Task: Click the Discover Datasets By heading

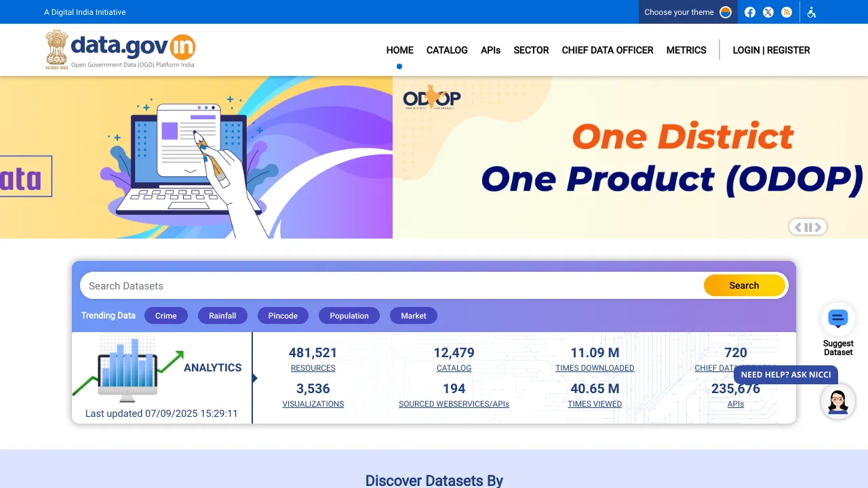Action: click(434, 481)
